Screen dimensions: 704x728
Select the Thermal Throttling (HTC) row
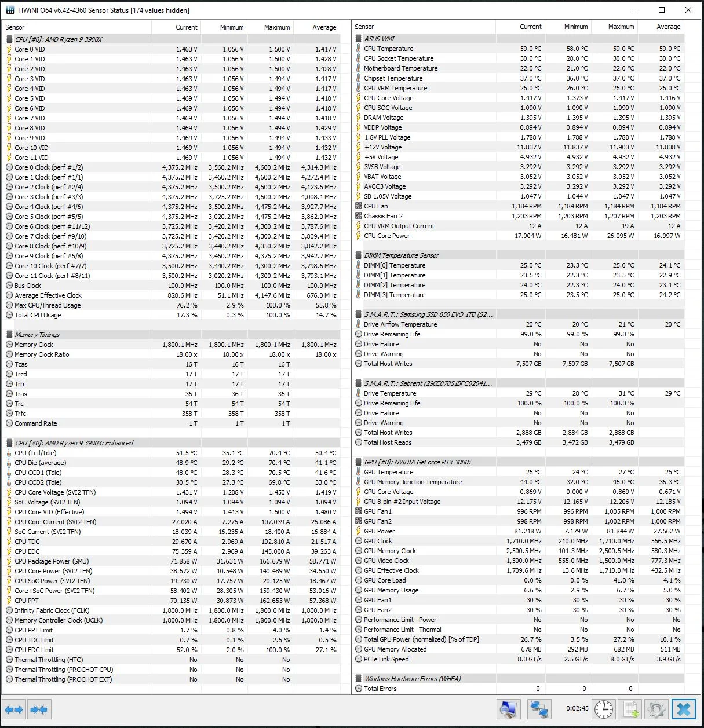(x=172, y=660)
